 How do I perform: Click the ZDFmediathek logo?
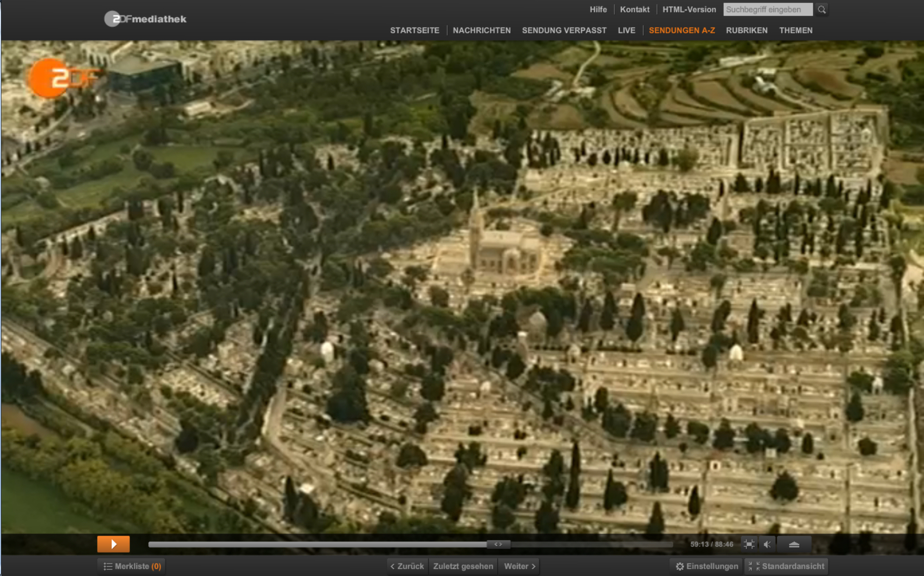(x=146, y=19)
